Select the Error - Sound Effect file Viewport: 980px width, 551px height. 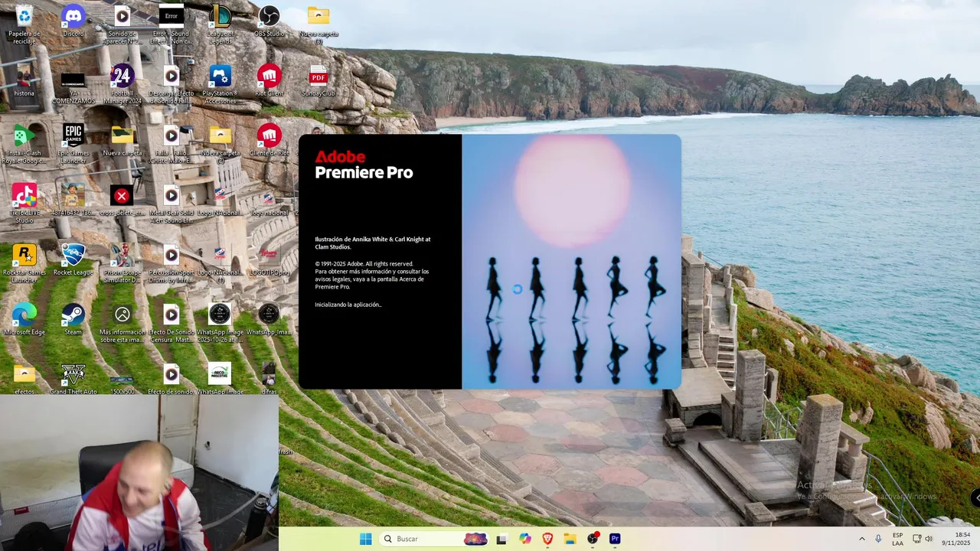pyautogui.click(x=171, y=23)
